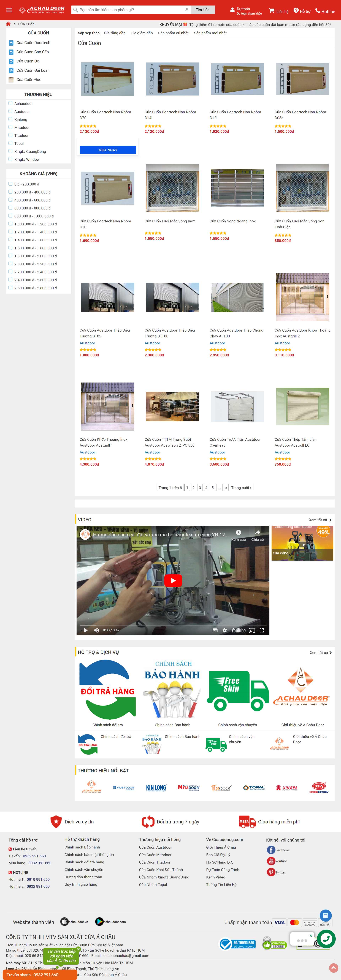Open the Pinterest Twitter icon
Image resolution: width=341 pixels, height=980 pixels.
tap(271, 872)
